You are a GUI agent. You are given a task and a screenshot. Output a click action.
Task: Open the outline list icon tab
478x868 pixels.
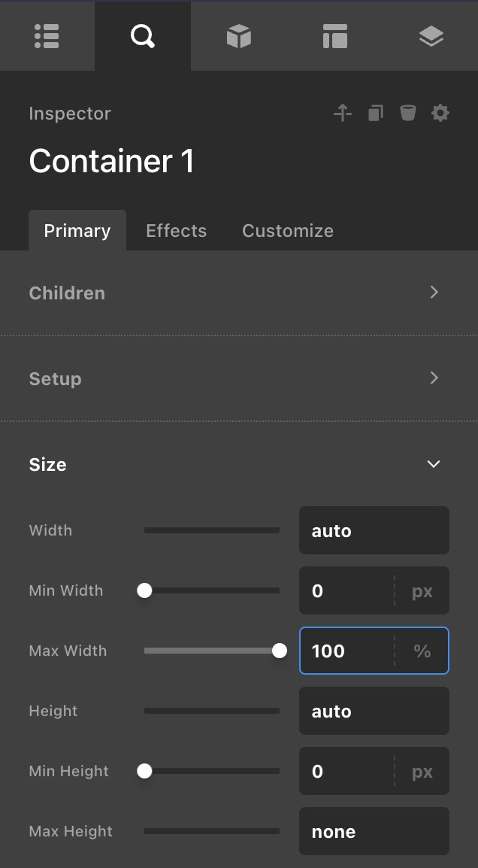click(x=47, y=36)
